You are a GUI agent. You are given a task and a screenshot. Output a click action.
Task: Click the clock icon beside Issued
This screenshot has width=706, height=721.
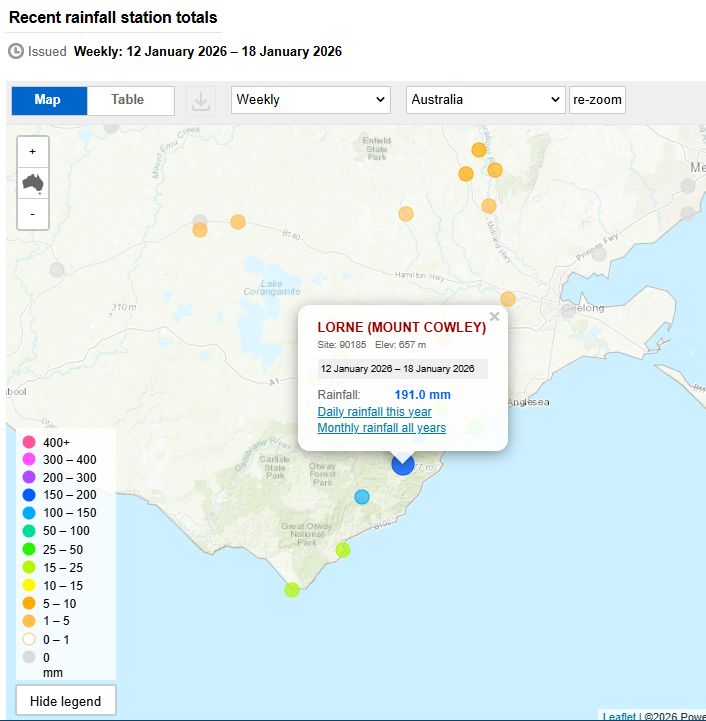pos(16,51)
